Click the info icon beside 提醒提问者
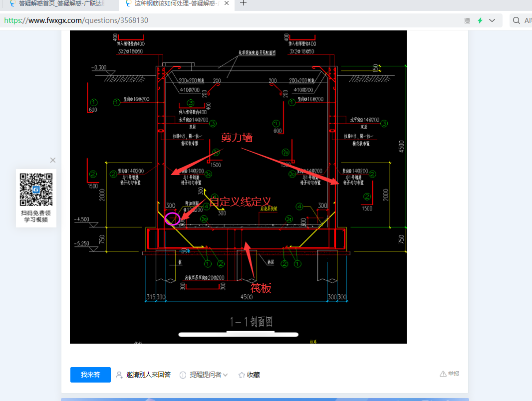 coord(183,375)
